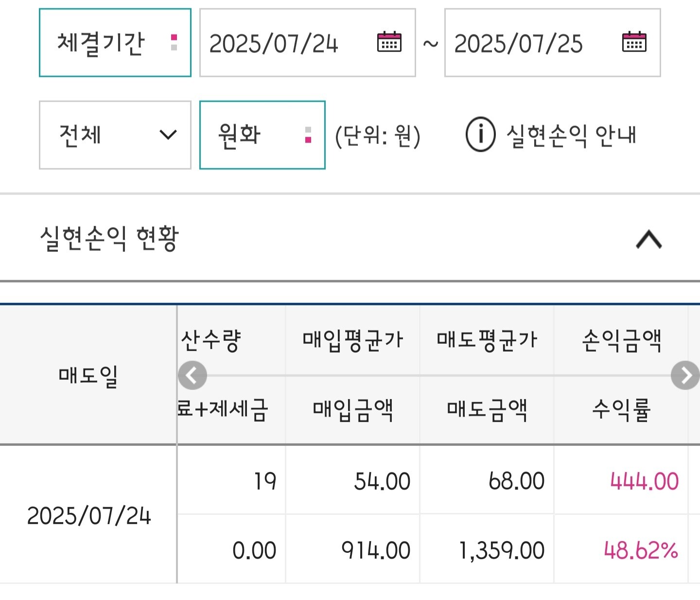Collapse the 실현손익 현황 section
Screen dimensions: 700x600
click(649, 239)
